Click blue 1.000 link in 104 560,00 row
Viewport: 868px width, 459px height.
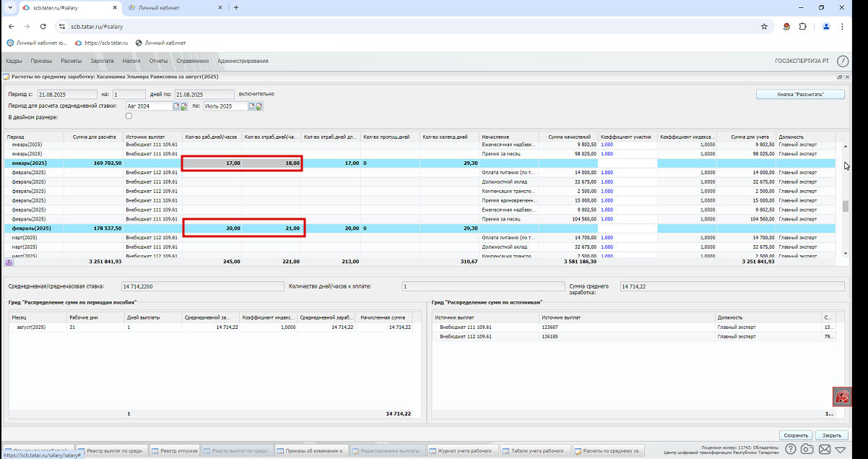[607, 218]
